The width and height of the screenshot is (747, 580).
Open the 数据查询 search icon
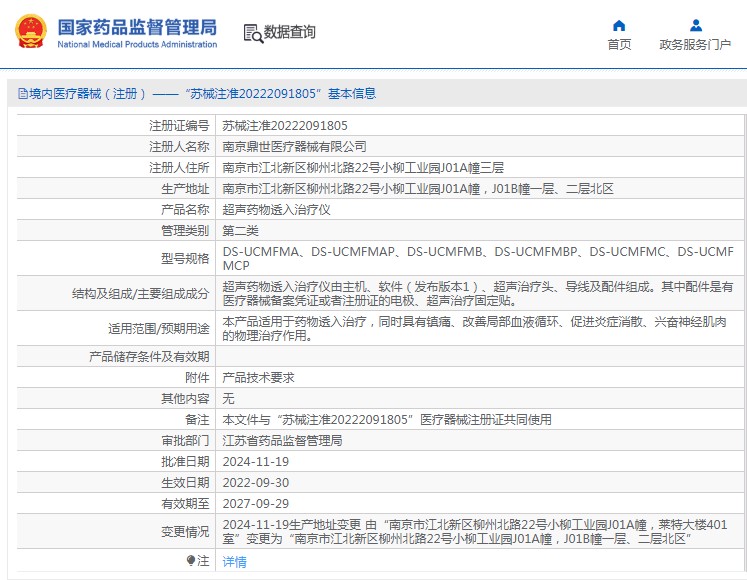tap(253, 33)
